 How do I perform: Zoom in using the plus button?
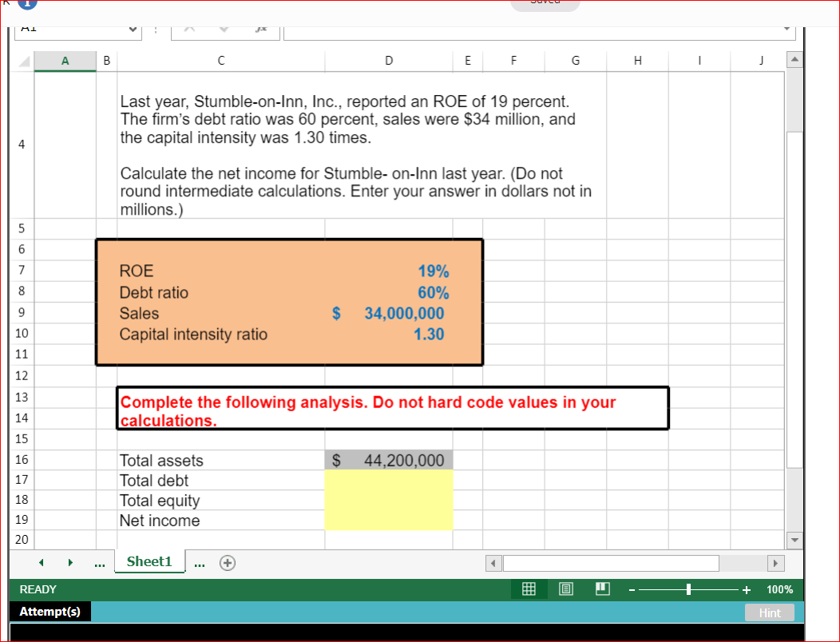point(746,589)
